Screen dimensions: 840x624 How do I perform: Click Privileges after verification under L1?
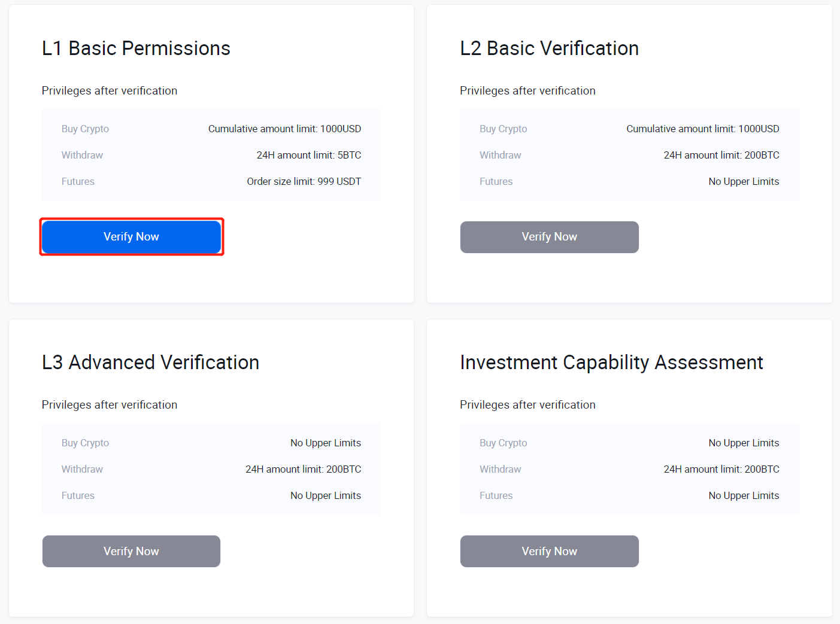tap(110, 91)
